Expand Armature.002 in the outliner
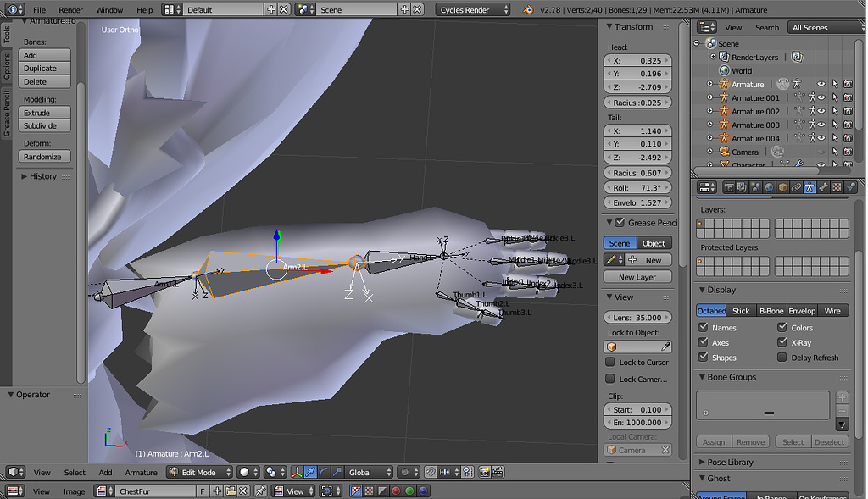Image resolution: width=868 pixels, height=499 pixels. 709,111
